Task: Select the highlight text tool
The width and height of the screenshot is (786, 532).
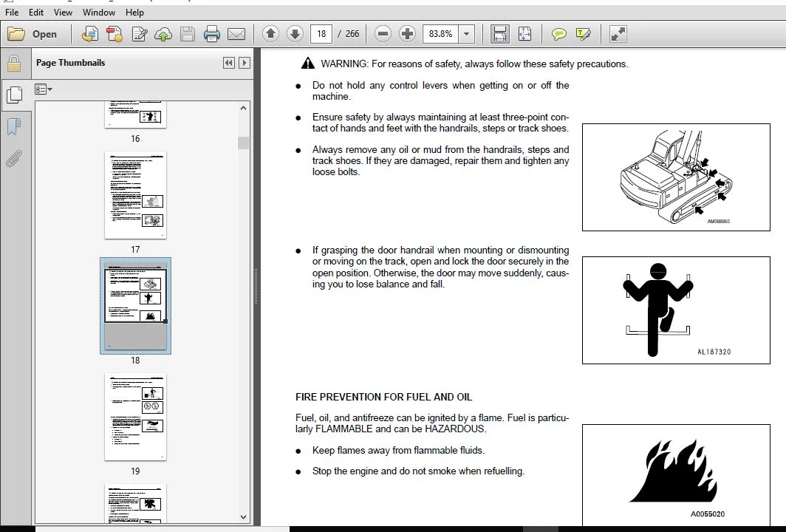Action: tap(583, 34)
